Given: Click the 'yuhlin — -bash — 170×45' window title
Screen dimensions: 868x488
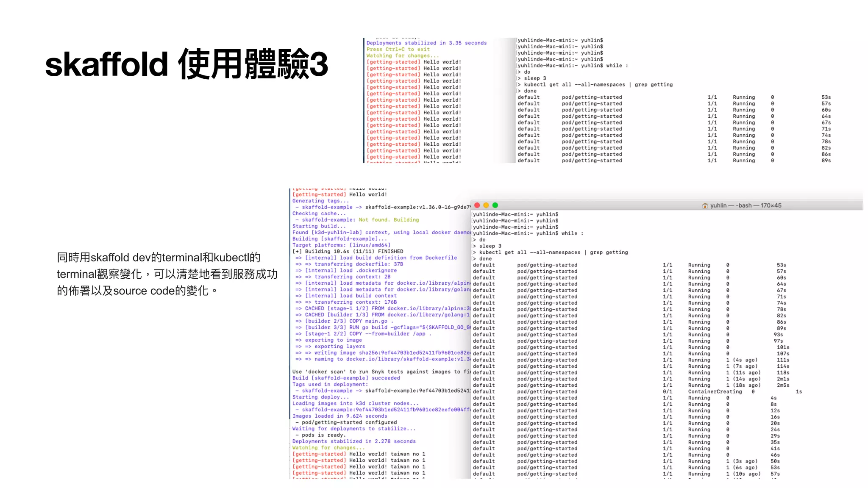Looking at the screenshot, I should (746, 205).
